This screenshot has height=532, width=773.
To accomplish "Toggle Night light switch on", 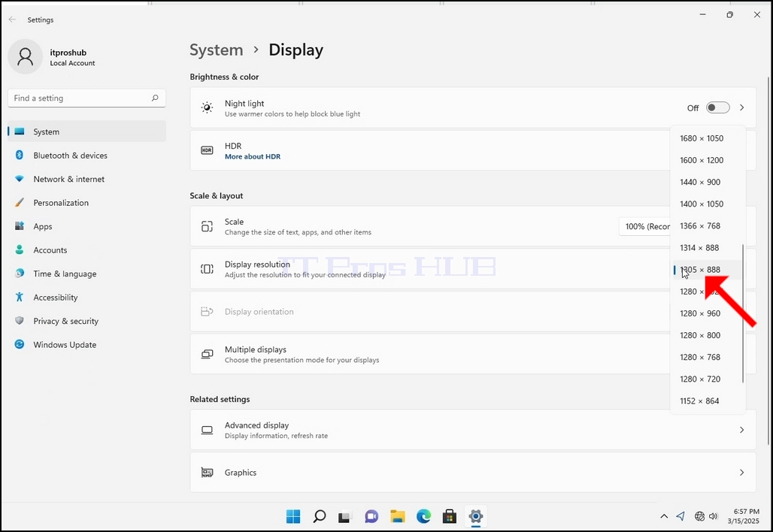I will tap(718, 107).
